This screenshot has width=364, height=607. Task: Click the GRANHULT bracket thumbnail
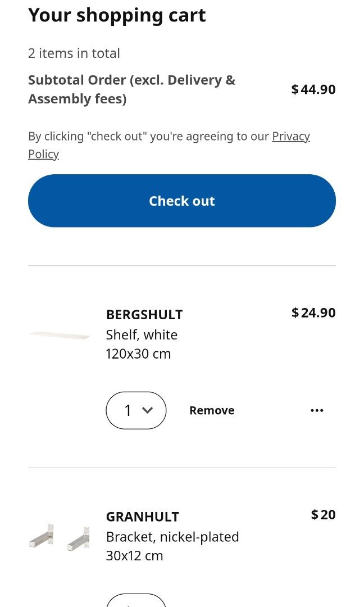point(58,535)
